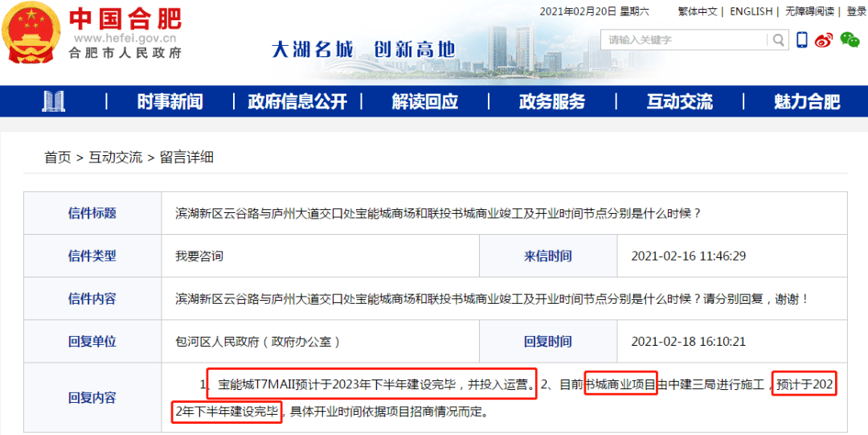Screen dimensions: 868x435
Task: Open the 解读回应 menu
Action: (424, 101)
